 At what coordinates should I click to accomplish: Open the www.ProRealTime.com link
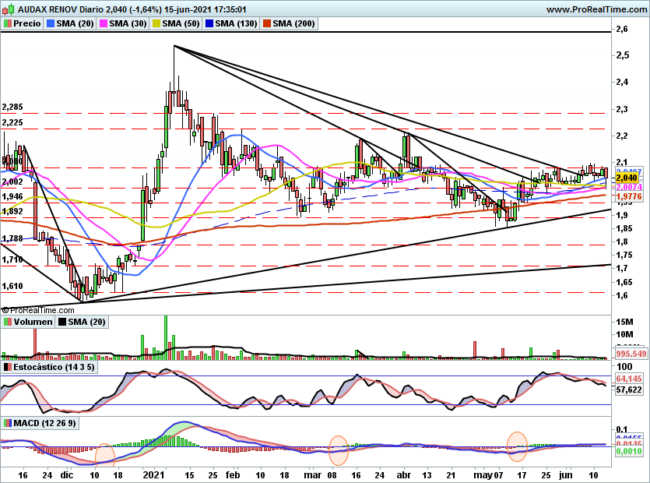[597, 10]
